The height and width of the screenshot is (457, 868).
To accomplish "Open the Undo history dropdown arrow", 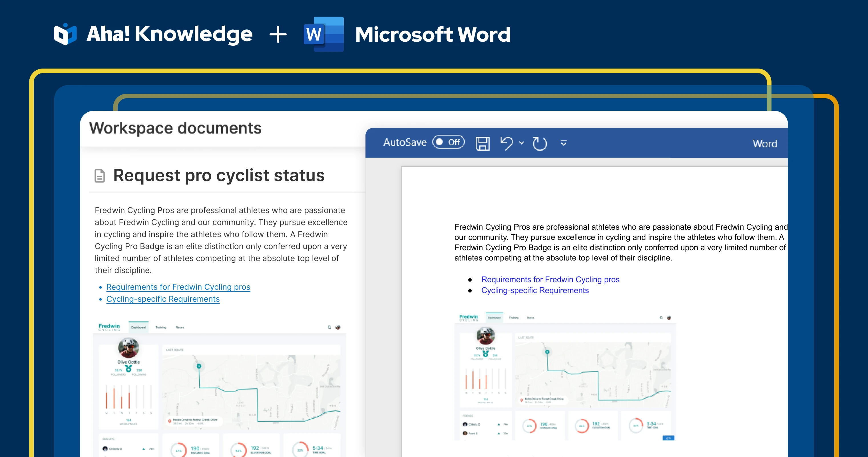I will tap(522, 143).
